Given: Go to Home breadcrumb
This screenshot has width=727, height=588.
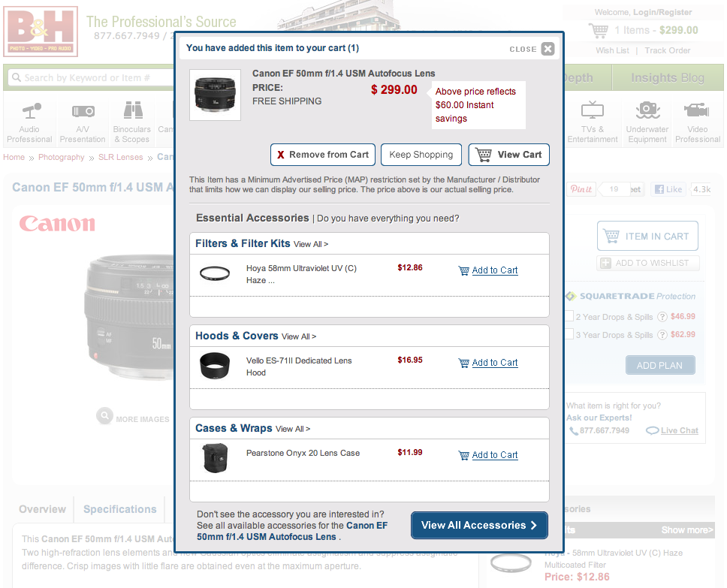Looking at the screenshot, I should click(x=14, y=157).
